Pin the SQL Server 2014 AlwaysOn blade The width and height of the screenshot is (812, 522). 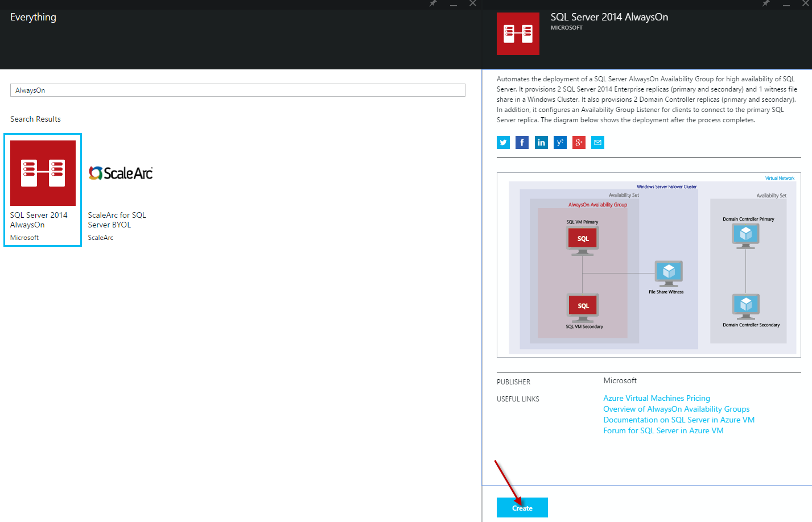(x=766, y=3)
